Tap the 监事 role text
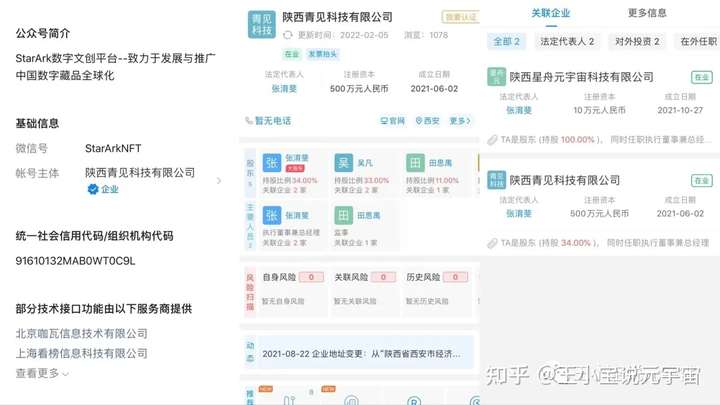The width and height of the screenshot is (720, 405). [x=341, y=233]
